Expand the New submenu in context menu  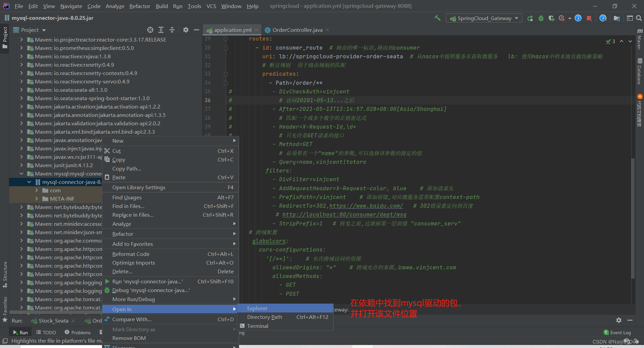(x=170, y=141)
